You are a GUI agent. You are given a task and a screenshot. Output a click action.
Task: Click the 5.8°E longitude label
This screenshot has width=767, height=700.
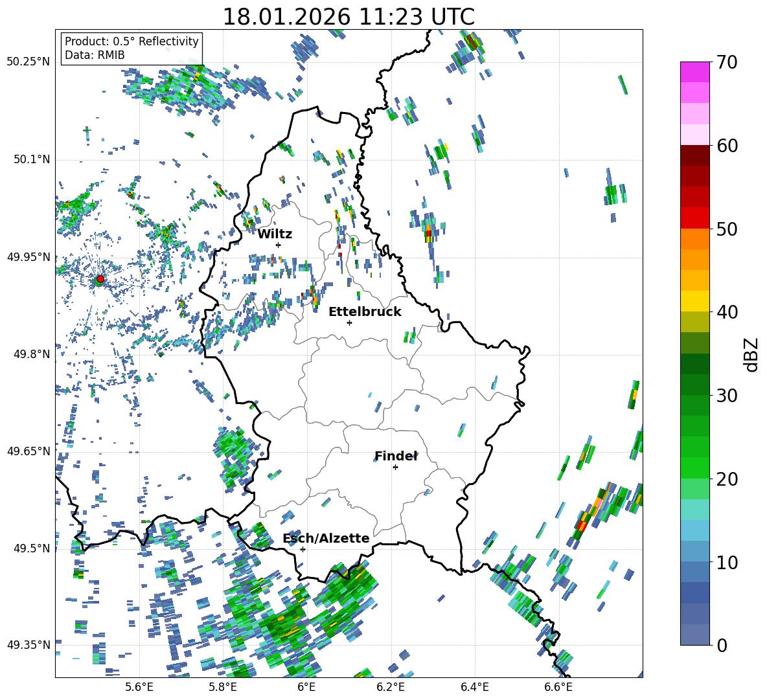coord(223,687)
